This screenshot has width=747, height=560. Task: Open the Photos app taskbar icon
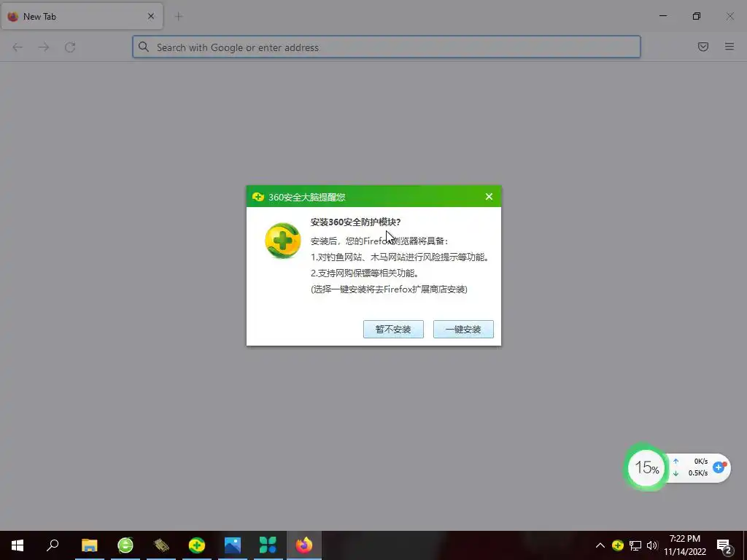click(x=233, y=545)
